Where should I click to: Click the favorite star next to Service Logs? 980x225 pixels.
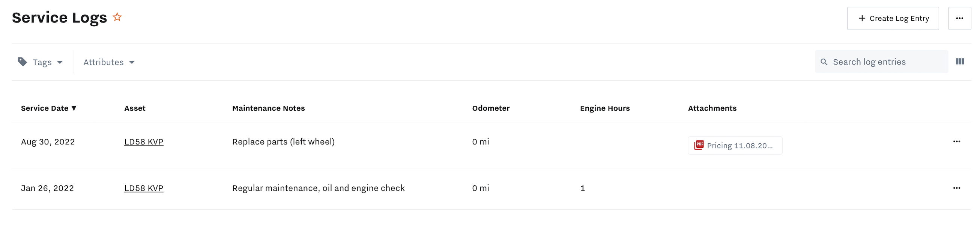[117, 17]
